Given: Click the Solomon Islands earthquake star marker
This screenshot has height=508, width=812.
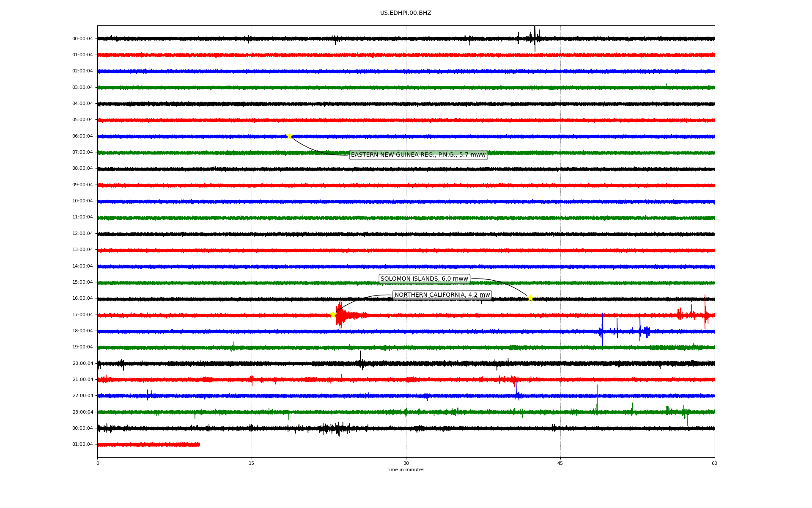Looking at the screenshot, I should (530, 298).
